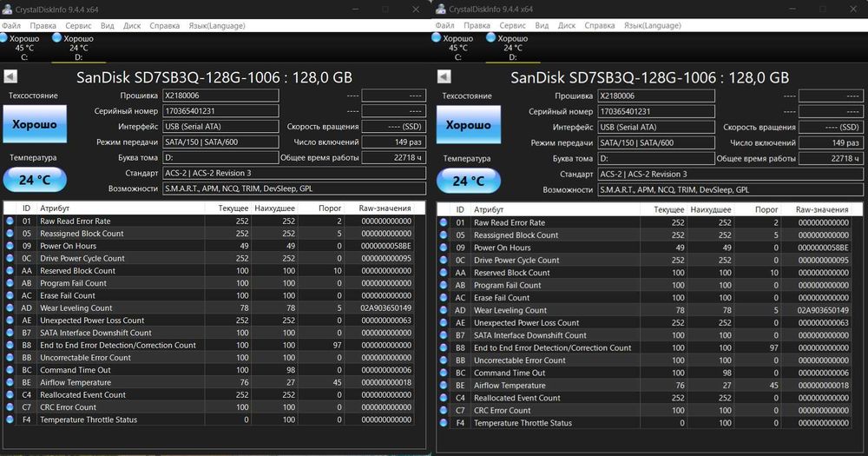
Task: Select disk C: 45 °C in right window
Action: [x=457, y=48]
